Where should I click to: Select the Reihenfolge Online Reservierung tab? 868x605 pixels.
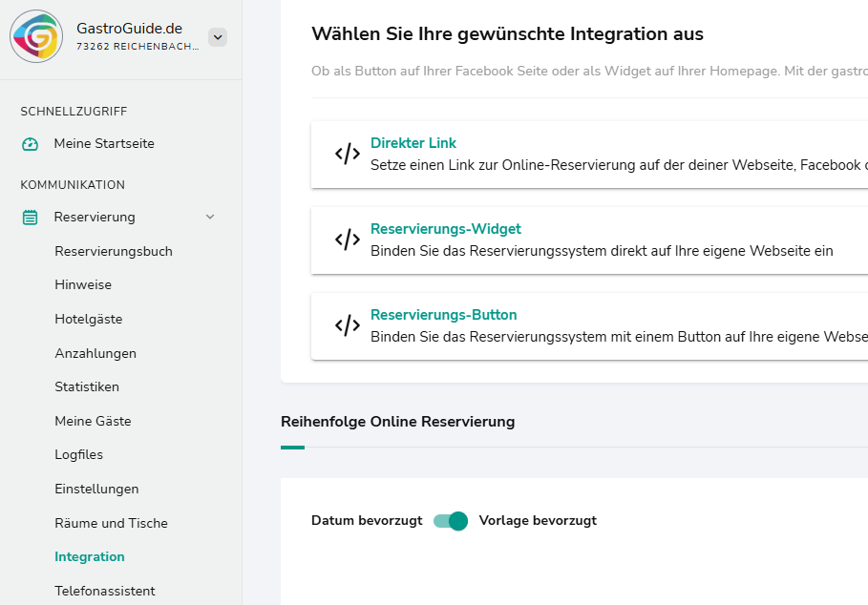397,422
